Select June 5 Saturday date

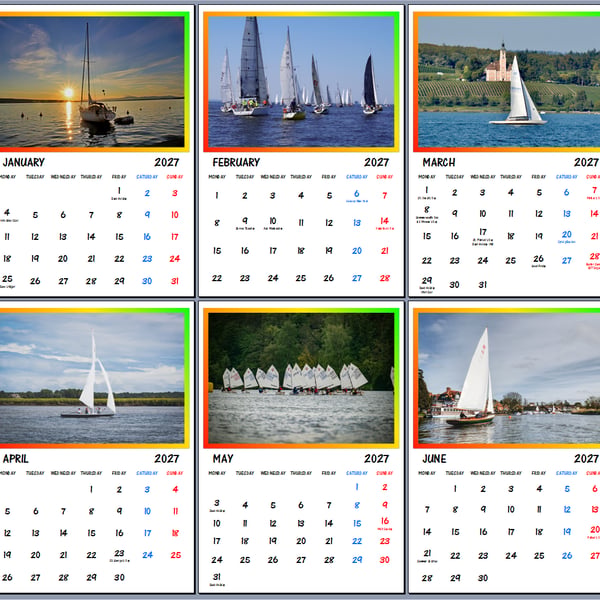tap(567, 489)
